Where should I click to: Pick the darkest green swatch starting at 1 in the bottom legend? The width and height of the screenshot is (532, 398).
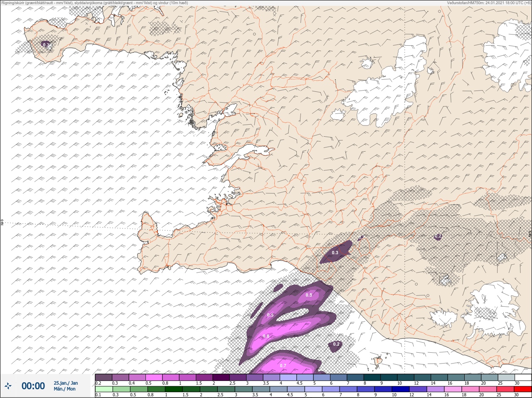tap(173, 389)
